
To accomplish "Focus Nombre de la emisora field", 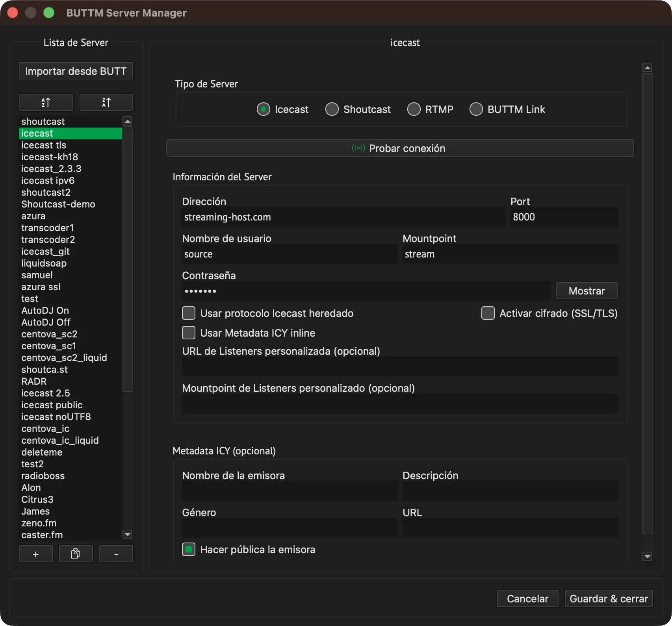I will (290, 491).
